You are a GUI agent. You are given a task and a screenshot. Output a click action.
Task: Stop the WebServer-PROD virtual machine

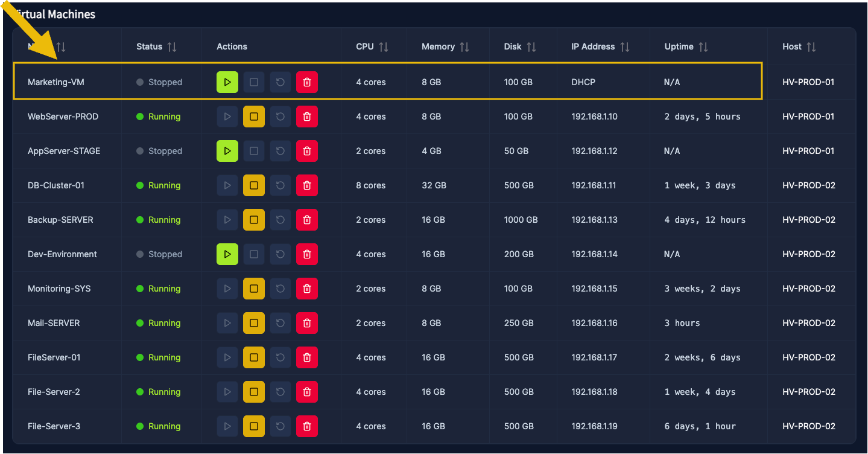pyautogui.click(x=253, y=116)
